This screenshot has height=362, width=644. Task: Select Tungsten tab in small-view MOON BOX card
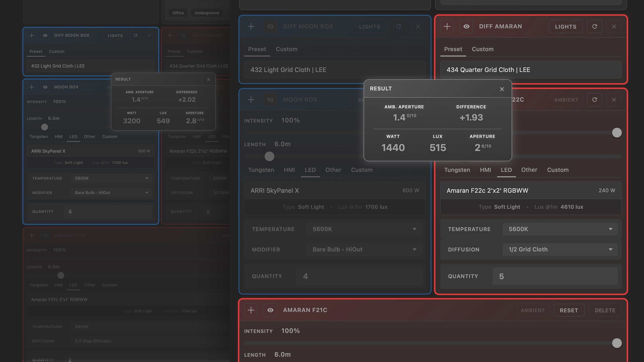coord(38,137)
